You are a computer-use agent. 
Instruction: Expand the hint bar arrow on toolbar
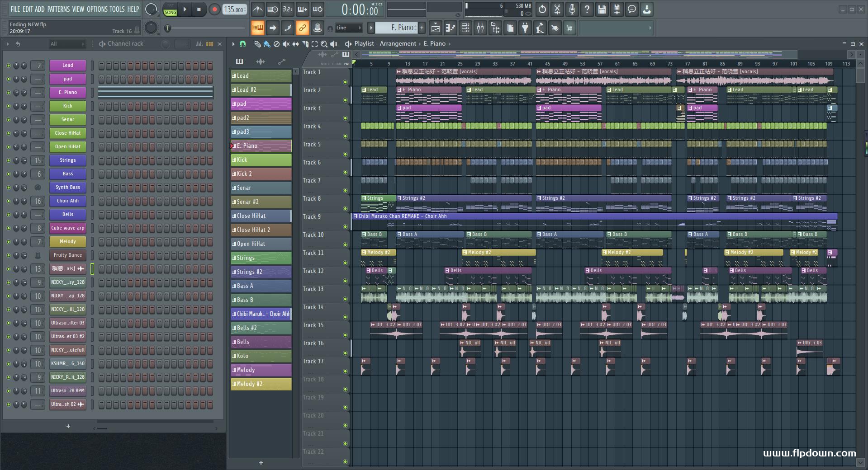point(650,28)
